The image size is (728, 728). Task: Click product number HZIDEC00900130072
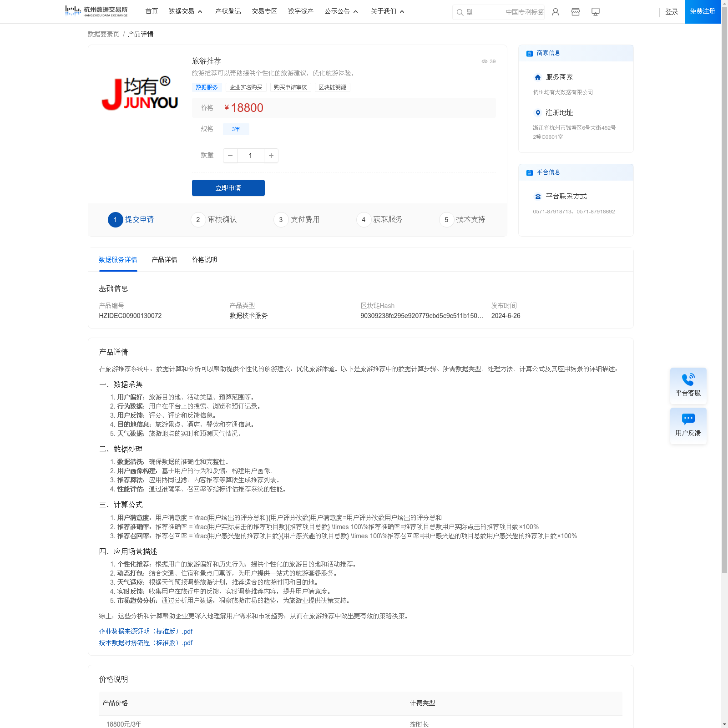click(x=130, y=316)
